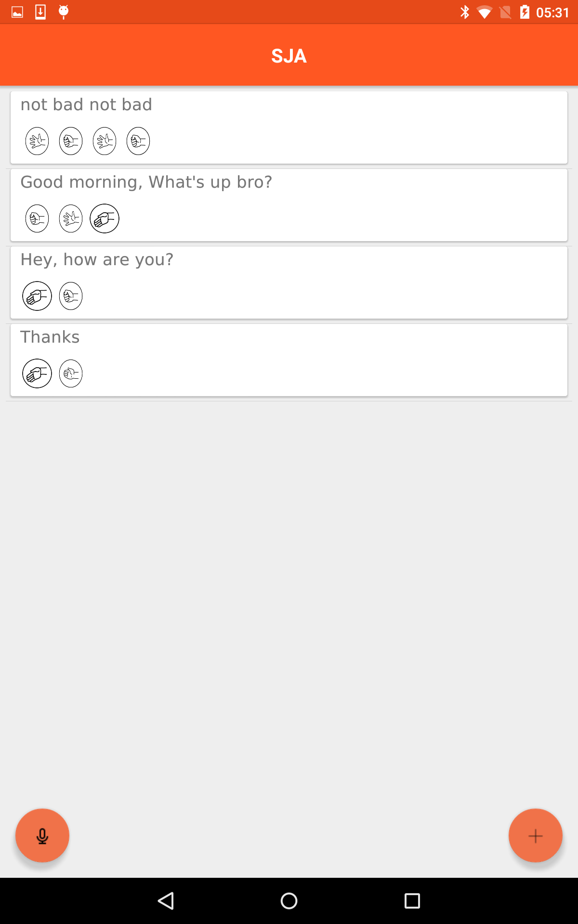This screenshot has width=578, height=924.
Task: Tap middle open-hand icon in Good morning card
Action: 71,218
